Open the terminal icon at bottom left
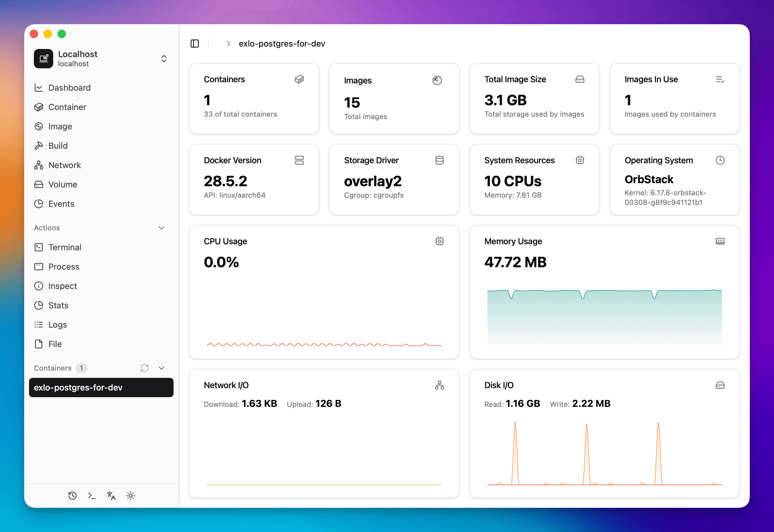 click(x=91, y=496)
